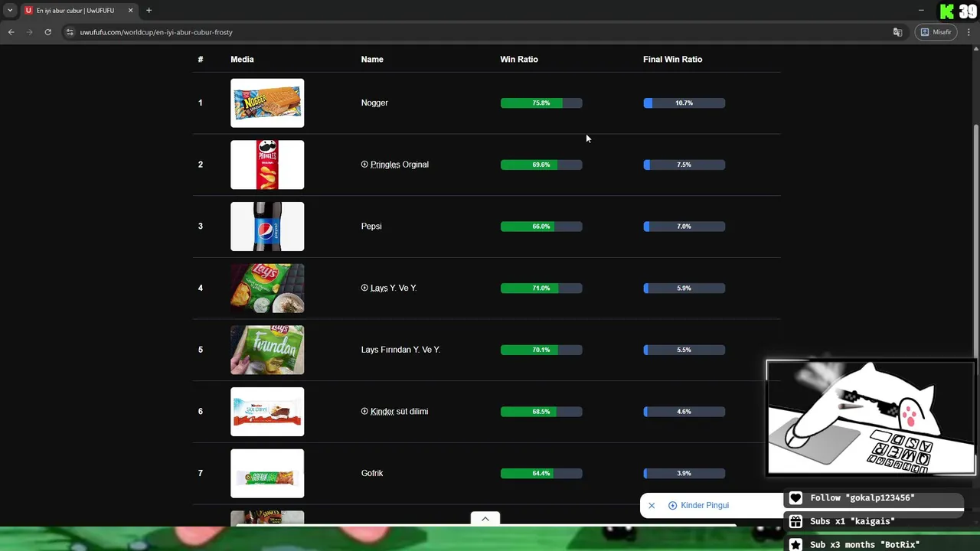This screenshot has width=980, height=551.
Task: Click the star icon beside BotRix sub
Action: click(795, 544)
